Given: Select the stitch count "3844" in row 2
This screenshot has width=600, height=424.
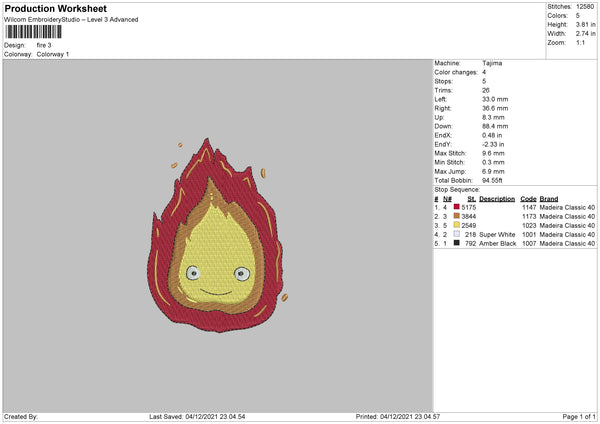Looking at the screenshot, I should [469, 216].
